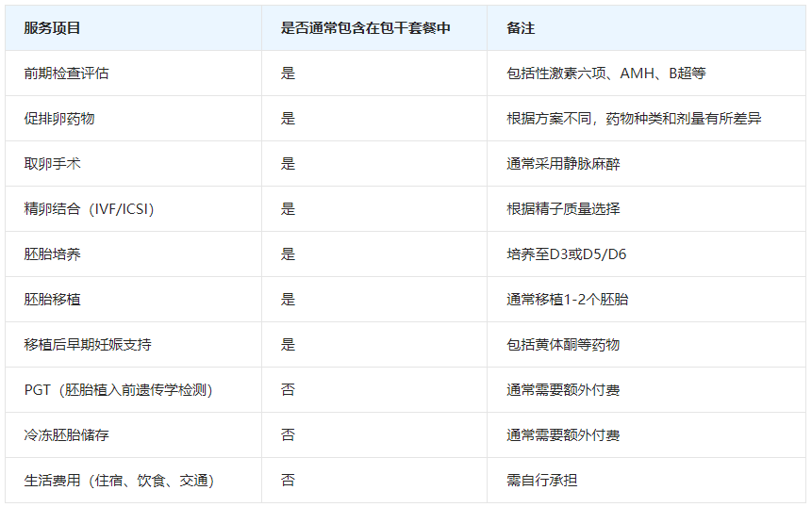The image size is (812, 507).
Task: Click the 是否通常包含在包干套餐中 column header
Action: click(x=365, y=28)
